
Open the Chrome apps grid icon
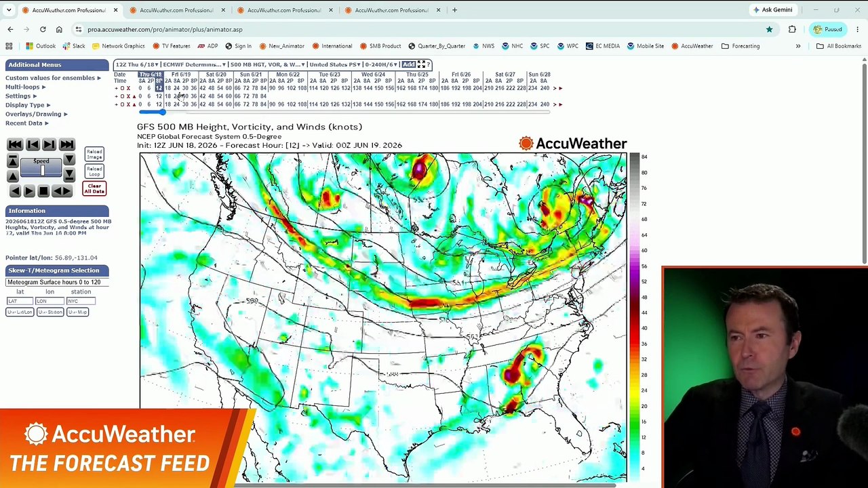pos(9,46)
